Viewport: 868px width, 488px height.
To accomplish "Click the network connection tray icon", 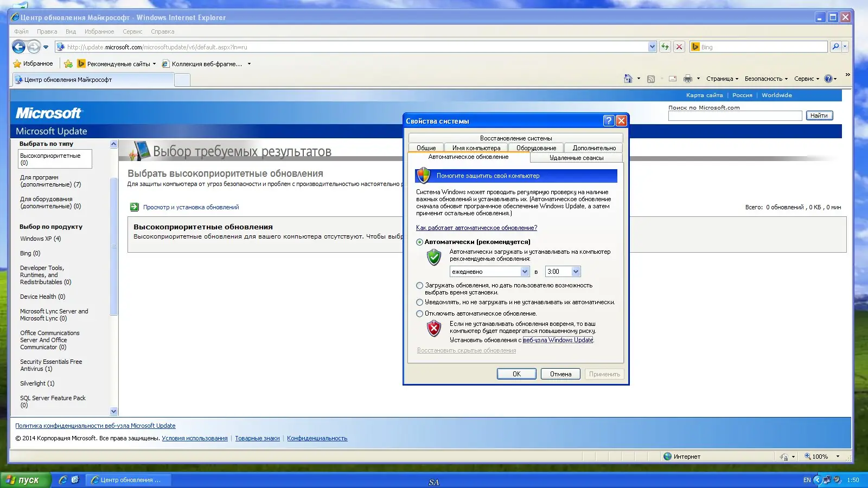I will 827,480.
